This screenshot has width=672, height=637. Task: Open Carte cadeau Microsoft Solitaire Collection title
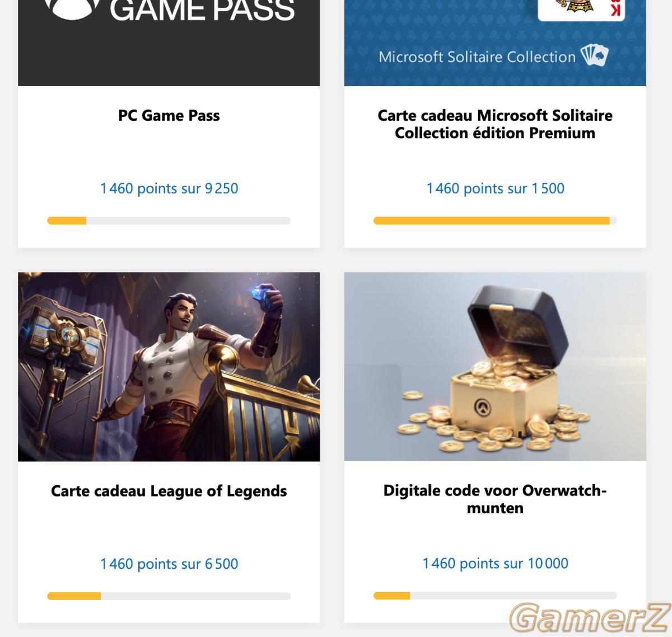[x=495, y=124]
